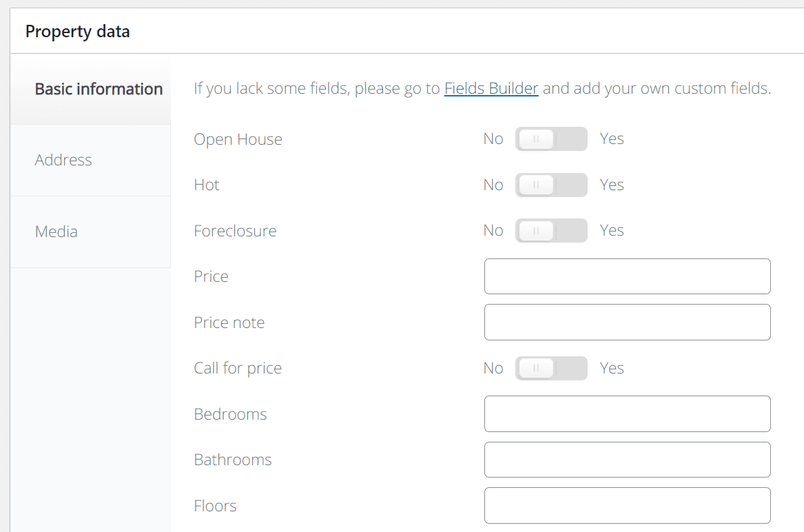Screen dimensions: 804x532
Task: Follow the Fields Builder link
Action: click(491, 88)
